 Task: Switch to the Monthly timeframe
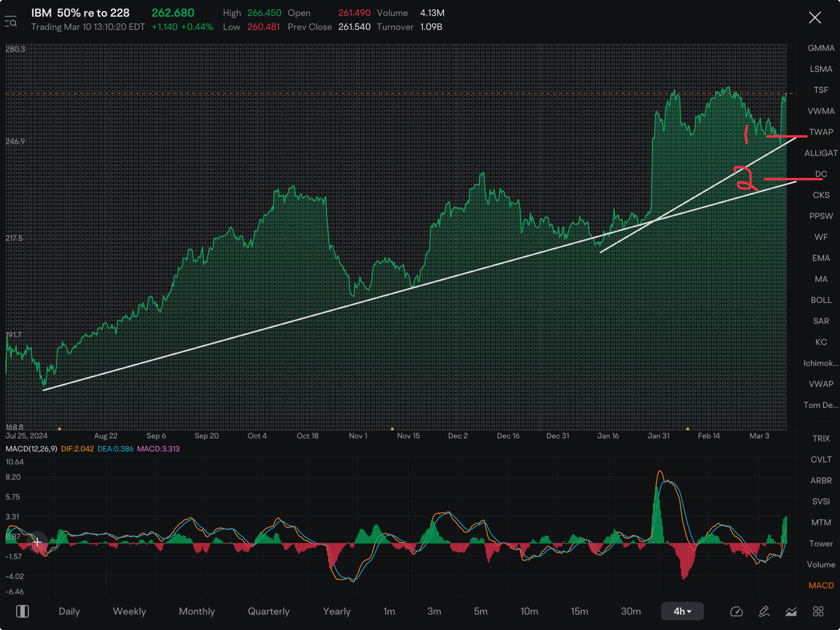pos(197,611)
